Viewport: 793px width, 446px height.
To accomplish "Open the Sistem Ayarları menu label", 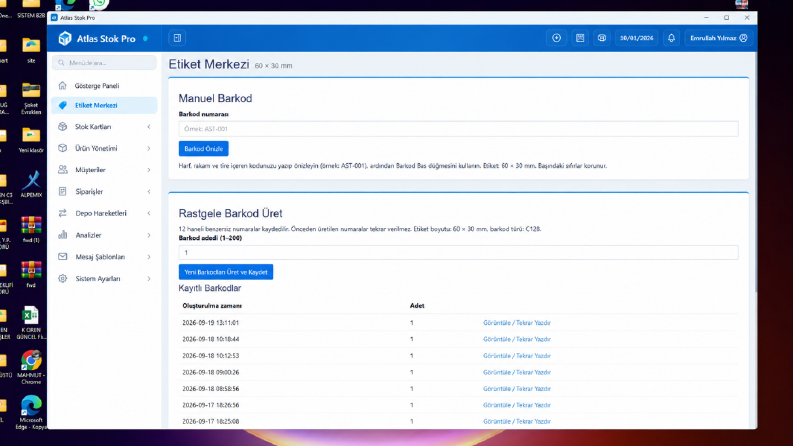I will click(98, 279).
